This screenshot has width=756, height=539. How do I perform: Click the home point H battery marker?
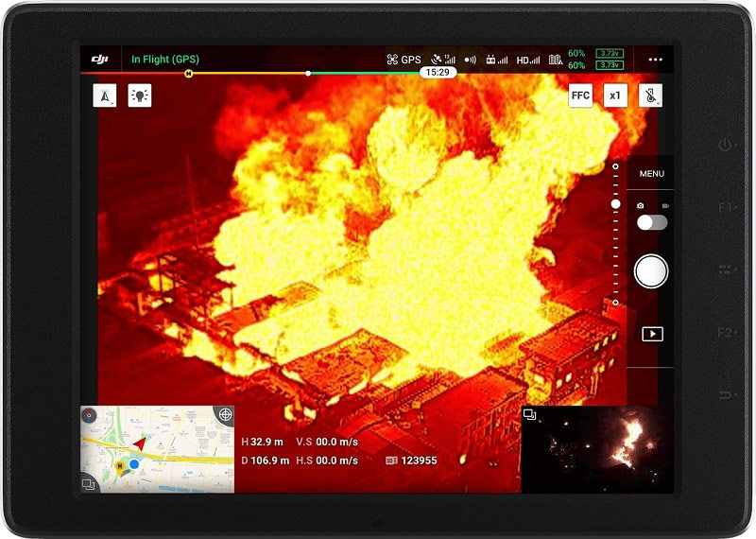pos(189,74)
